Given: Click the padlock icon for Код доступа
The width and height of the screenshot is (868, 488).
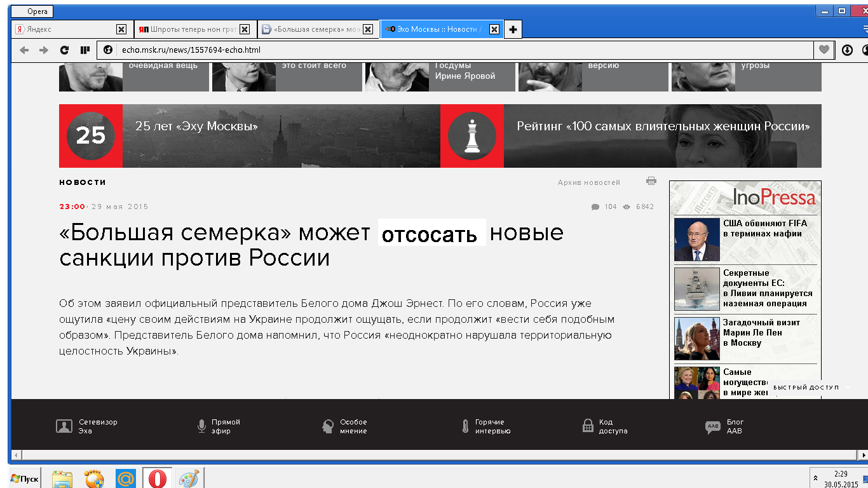Looking at the screenshot, I should [588, 426].
